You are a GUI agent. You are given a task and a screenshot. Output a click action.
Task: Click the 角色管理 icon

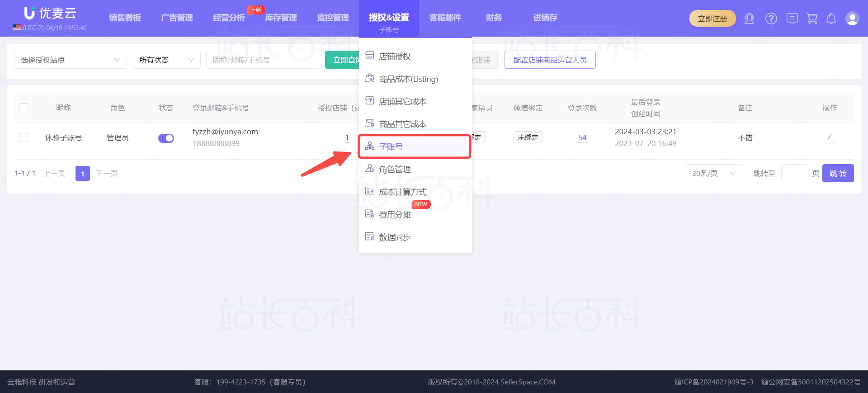coord(370,169)
